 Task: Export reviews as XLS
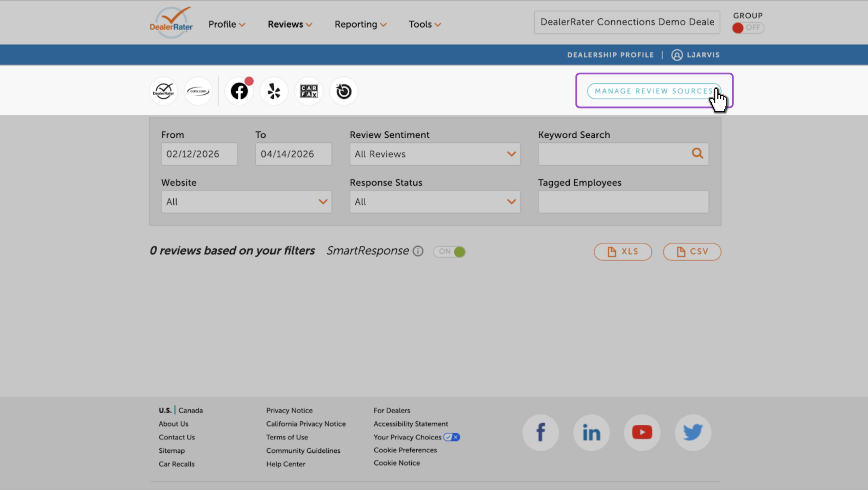coord(623,252)
